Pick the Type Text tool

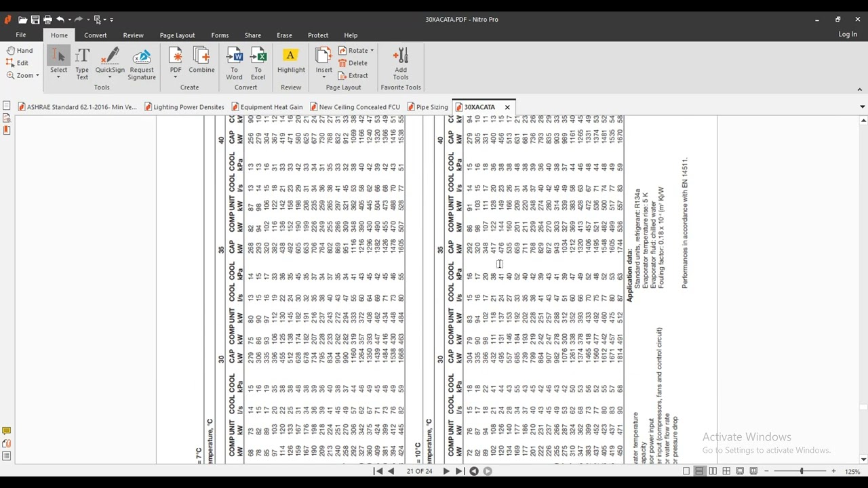[x=82, y=64]
